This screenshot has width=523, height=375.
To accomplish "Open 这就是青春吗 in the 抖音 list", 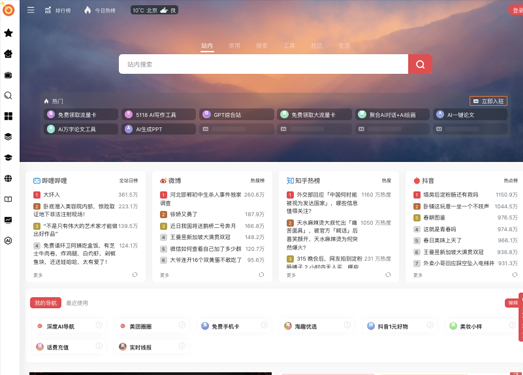I will (440, 229).
